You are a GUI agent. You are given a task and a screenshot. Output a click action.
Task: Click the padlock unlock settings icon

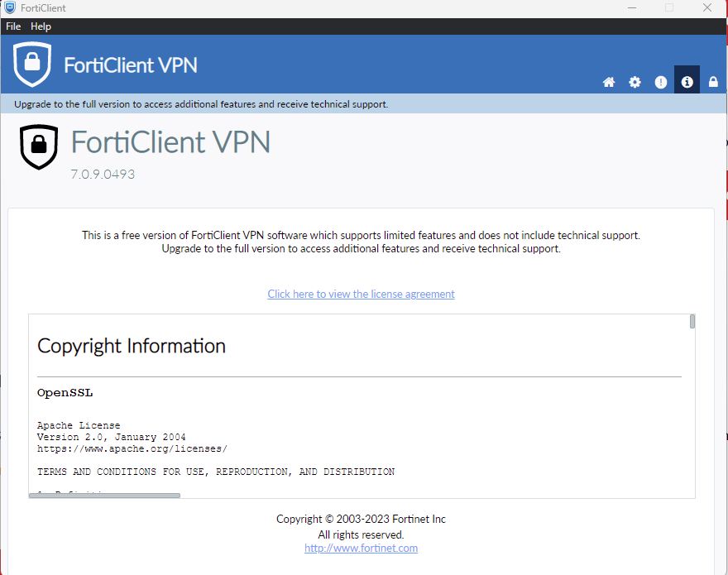pos(713,82)
